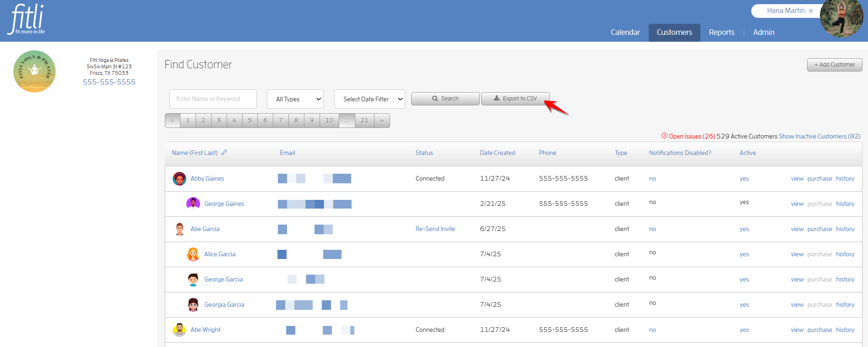This screenshot has width=868, height=347.
Task: Sort by the Active column header
Action: (748, 153)
